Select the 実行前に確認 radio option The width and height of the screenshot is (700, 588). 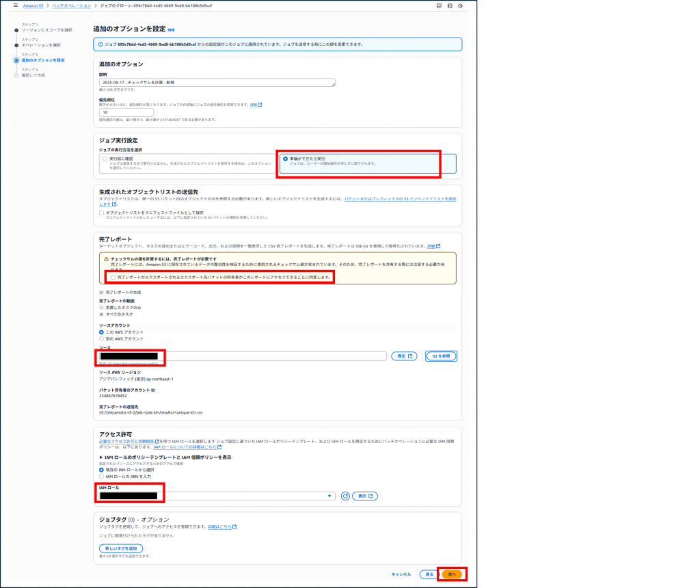(105, 159)
